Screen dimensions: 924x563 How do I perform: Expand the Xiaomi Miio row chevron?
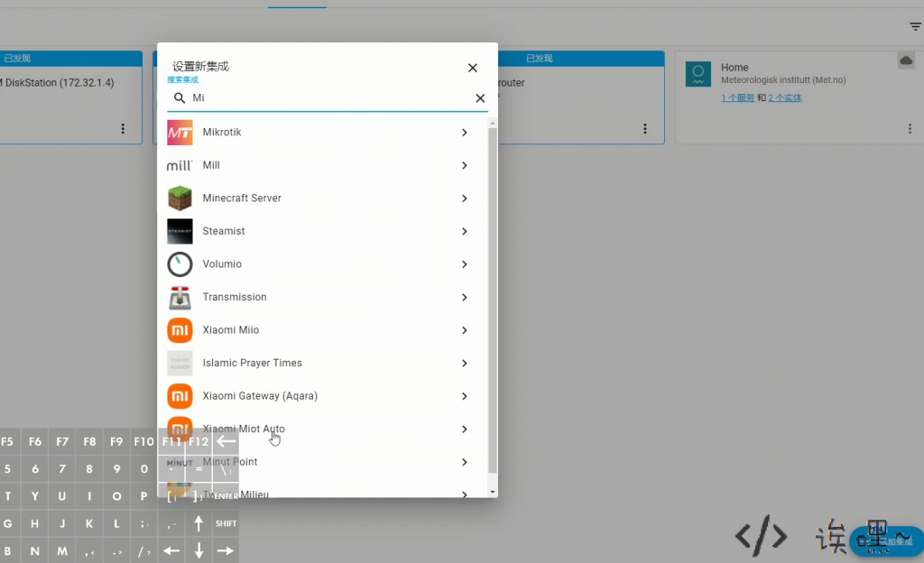pos(465,330)
